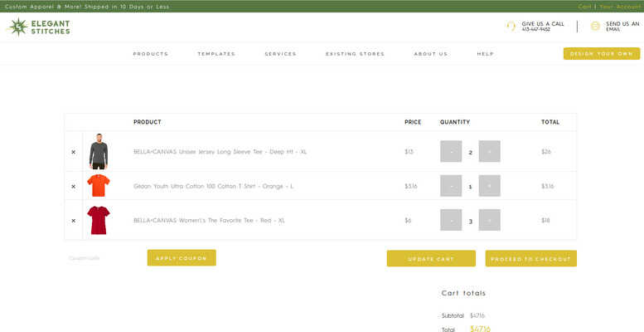Click quantity value 3 for Favorite Tee
The image size is (644, 332).
(470, 222)
